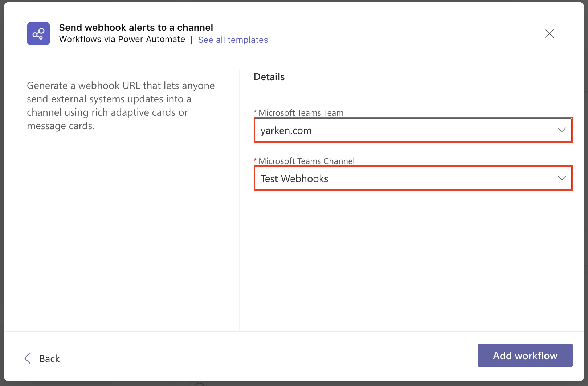Click the Microsoft Teams Channel label
588x386 pixels.
[x=306, y=161]
